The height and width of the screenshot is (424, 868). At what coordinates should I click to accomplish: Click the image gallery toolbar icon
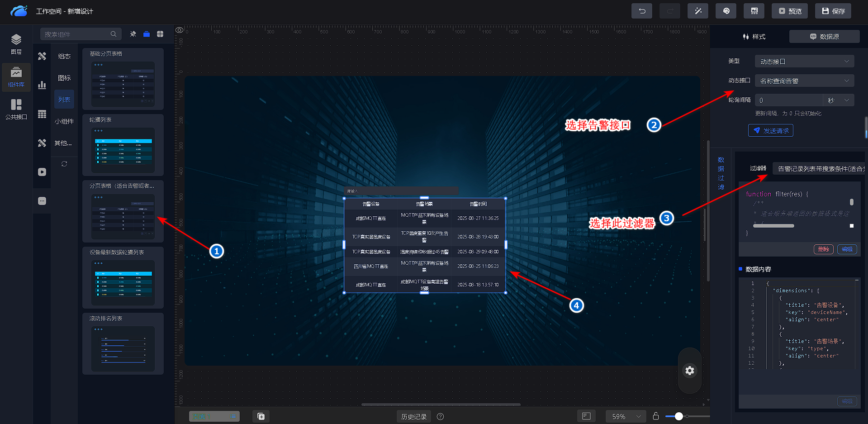click(754, 11)
